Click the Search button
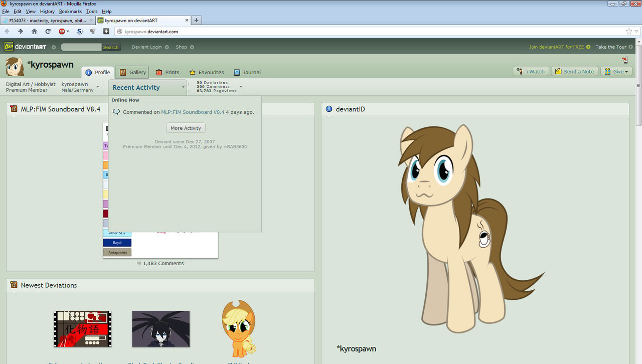 pos(111,47)
